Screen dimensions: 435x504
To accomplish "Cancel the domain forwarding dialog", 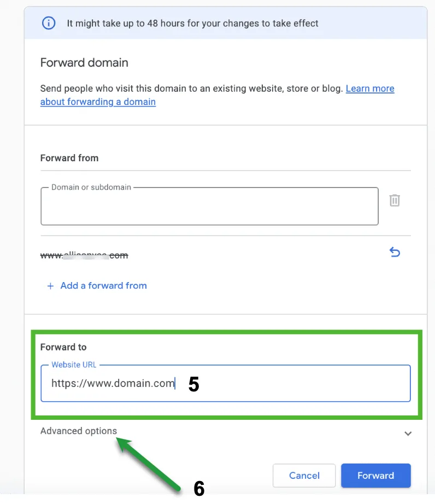I will 304,476.
